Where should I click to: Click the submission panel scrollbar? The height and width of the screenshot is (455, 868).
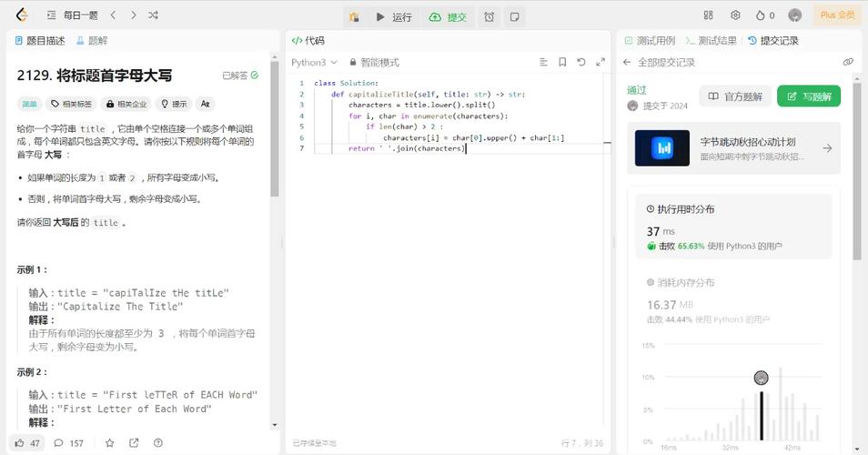pos(857,172)
